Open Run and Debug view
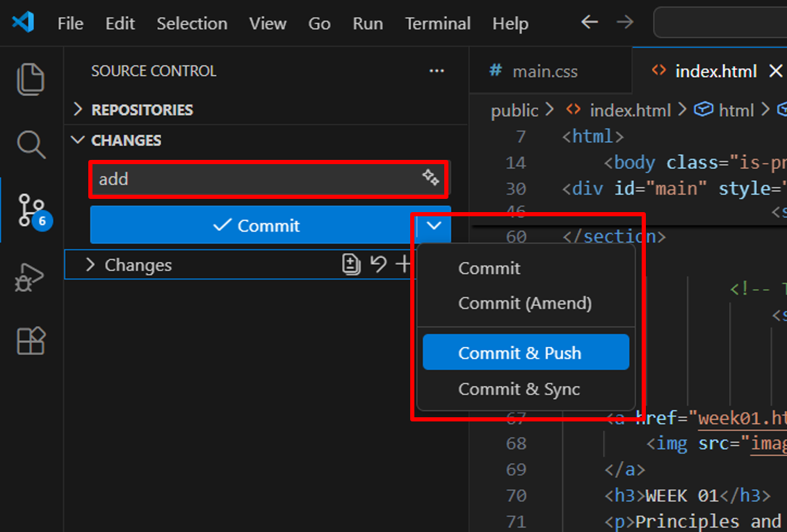Screen dimensions: 787x532 31,277
